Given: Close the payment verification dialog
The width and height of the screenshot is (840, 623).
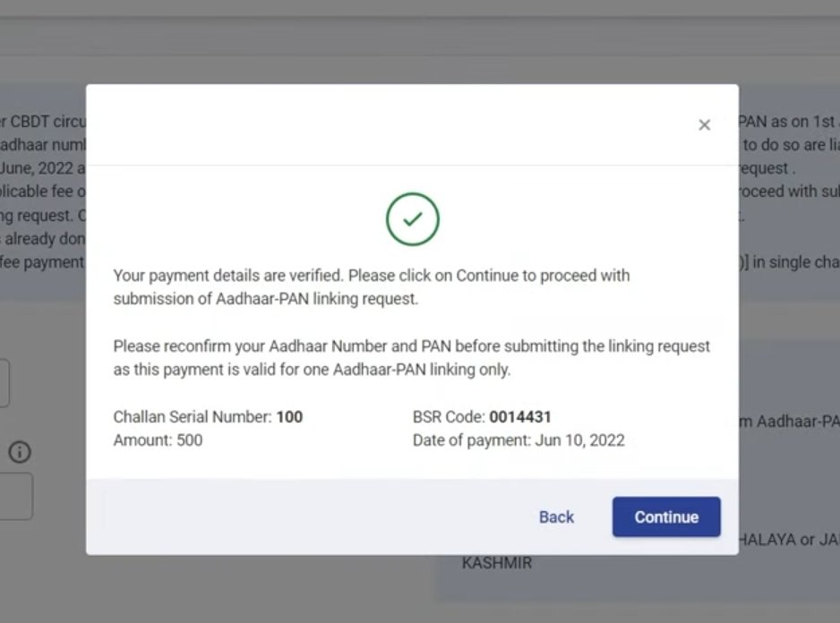Looking at the screenshot, I should click(x=704, y=125).
